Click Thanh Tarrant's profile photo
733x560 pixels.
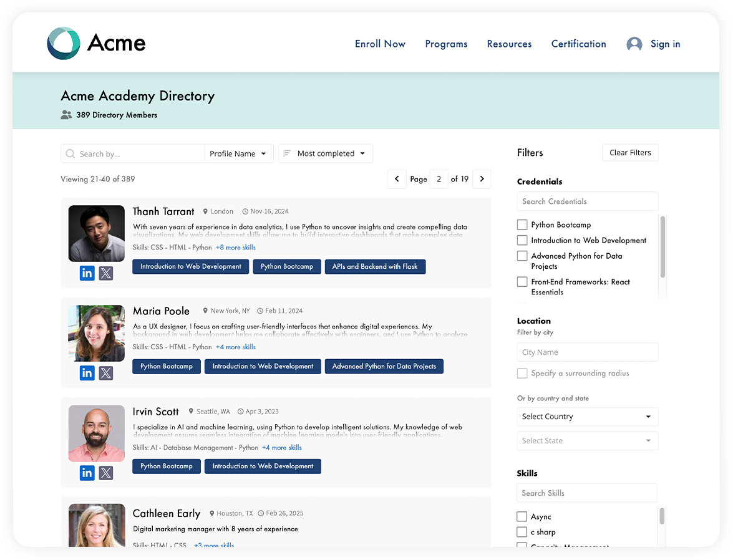click(x=96, y=233)
